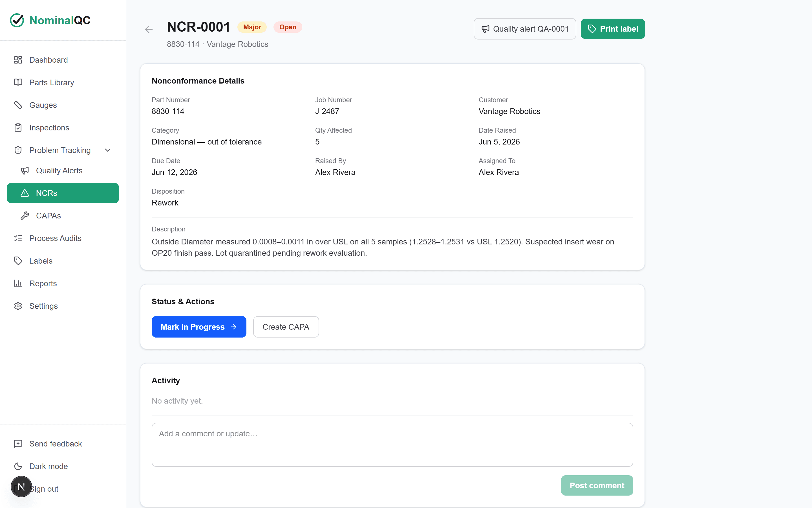Viewport: 812px width, 508px height.
Task: Mark the NCR In Progress
Action: [199, 327]
